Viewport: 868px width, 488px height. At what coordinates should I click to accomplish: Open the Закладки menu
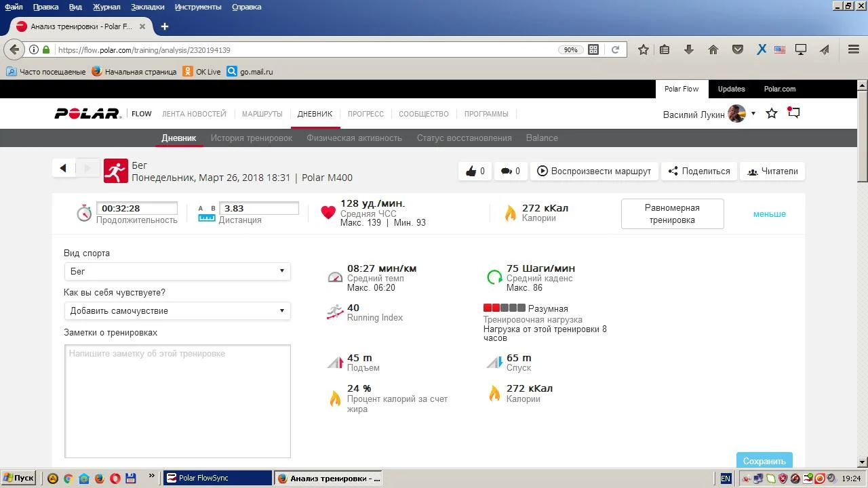pyautogui.click(x=147, y=7)
